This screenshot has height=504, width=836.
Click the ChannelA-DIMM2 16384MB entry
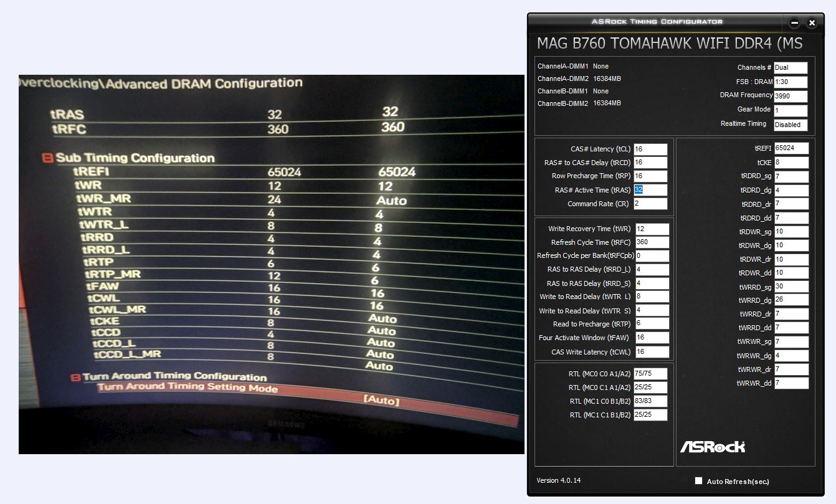pyautogui.click(x=579, y=78)
